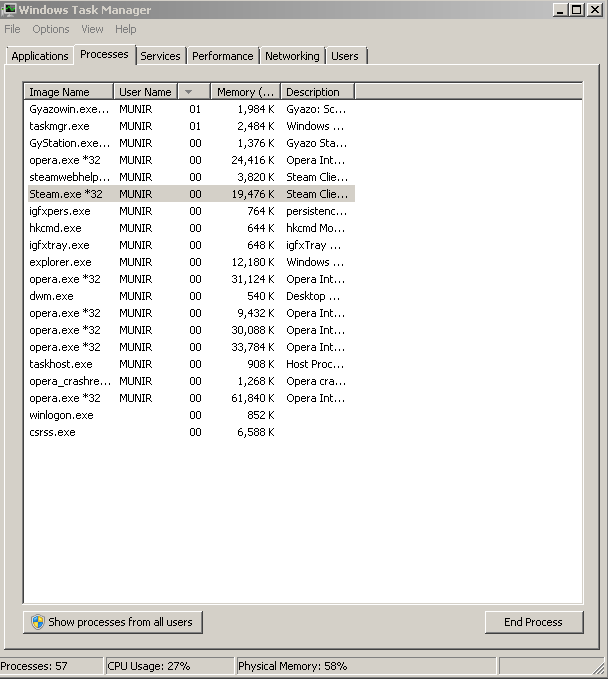Select the Steam.exe *32 process
This screenshot has width=608, height=679.
point(191,194)
